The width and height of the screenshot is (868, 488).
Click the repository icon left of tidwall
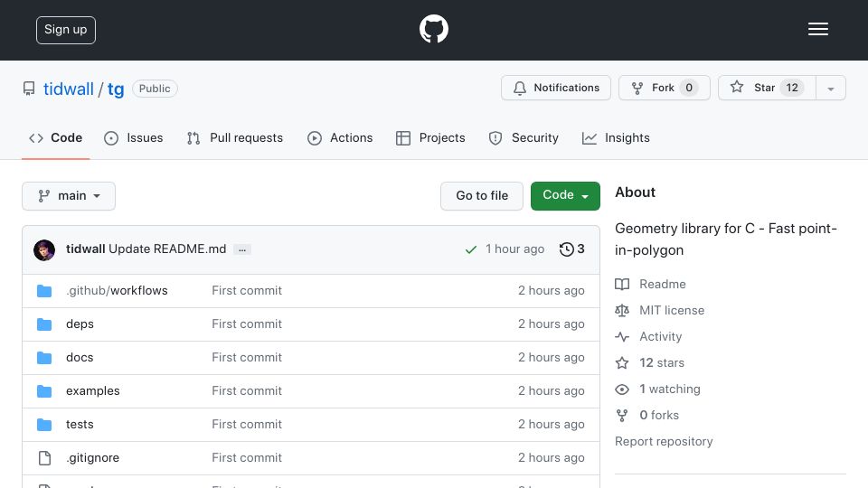29,89
